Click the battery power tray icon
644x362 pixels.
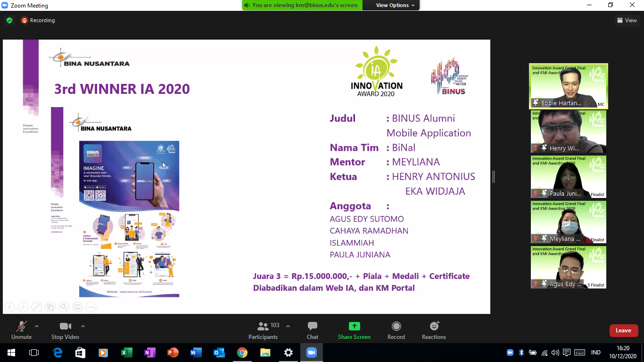pos(533,353)
